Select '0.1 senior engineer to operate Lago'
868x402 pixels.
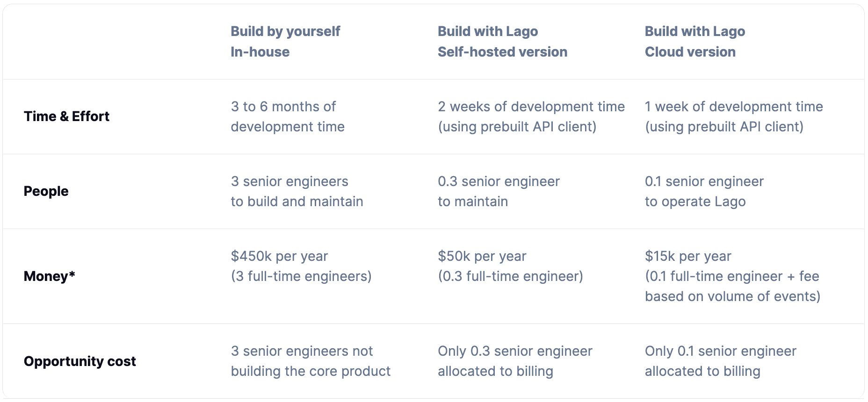[704, 191]
